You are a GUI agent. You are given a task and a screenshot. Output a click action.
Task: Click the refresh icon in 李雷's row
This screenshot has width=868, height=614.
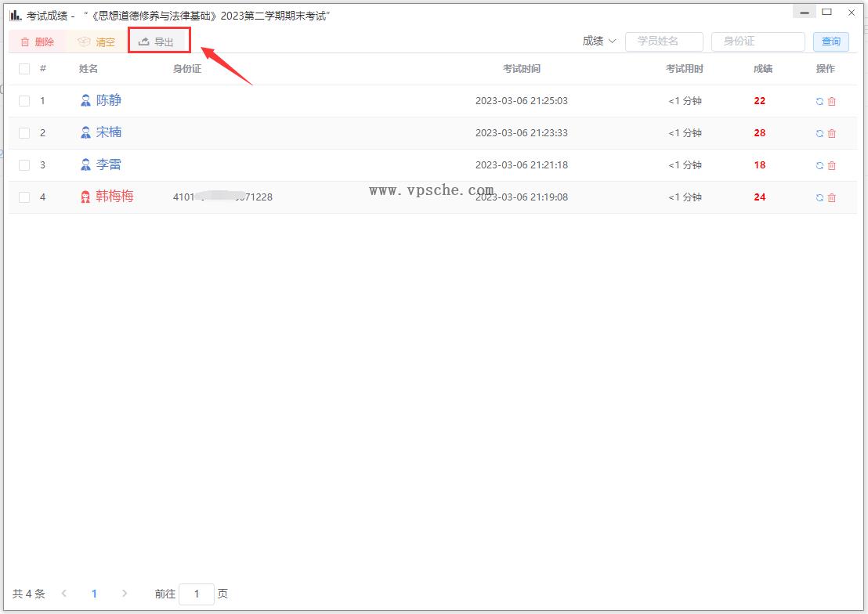[819, 165]
